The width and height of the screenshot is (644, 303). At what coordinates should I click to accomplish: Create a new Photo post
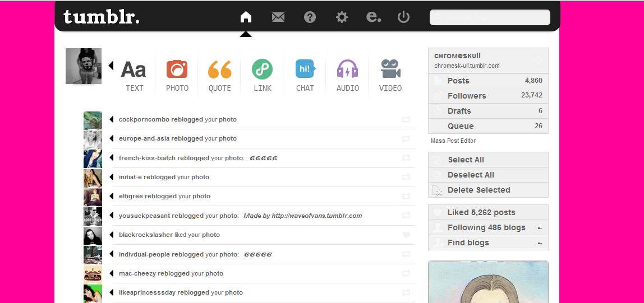[x=177, y=76]
